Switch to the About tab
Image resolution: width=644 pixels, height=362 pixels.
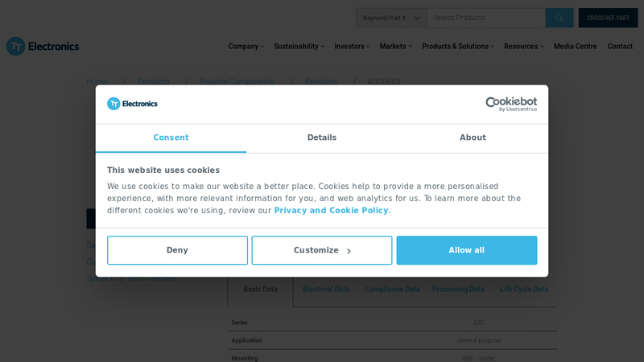(473, 138)
